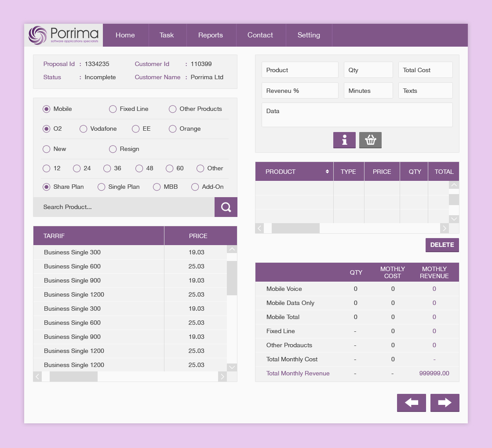
Task: Click the Other Prodaucts summary row
Action: [x=357, y=345]
